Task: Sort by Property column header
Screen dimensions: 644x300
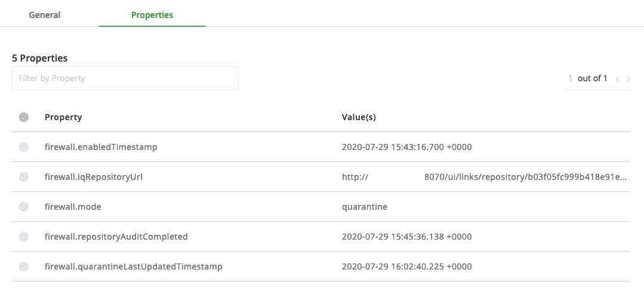Action: pyautogui.click(x=63, y=117)
